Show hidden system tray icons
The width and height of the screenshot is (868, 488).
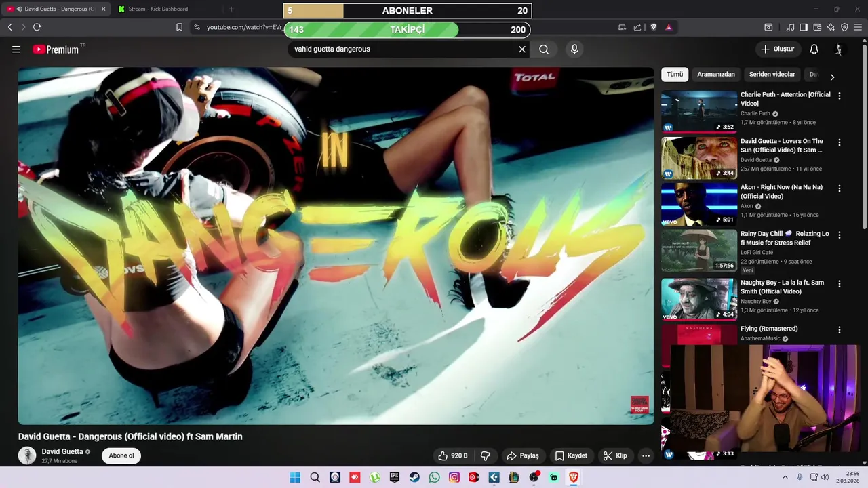click(x=785, y=477)
